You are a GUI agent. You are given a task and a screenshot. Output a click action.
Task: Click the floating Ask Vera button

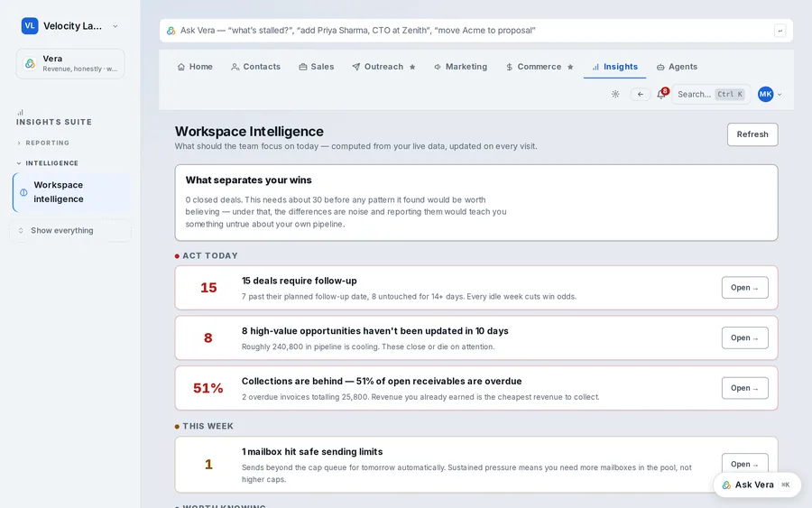pos(757,485)
